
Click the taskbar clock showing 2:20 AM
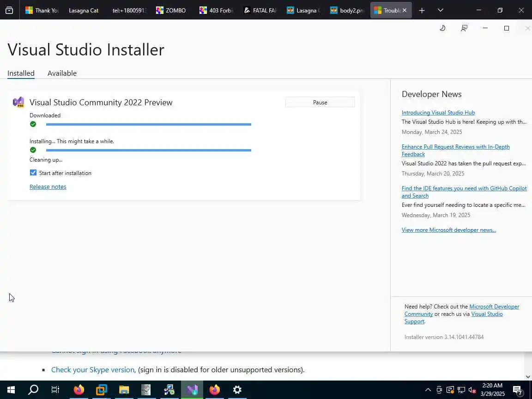point(492,389)
